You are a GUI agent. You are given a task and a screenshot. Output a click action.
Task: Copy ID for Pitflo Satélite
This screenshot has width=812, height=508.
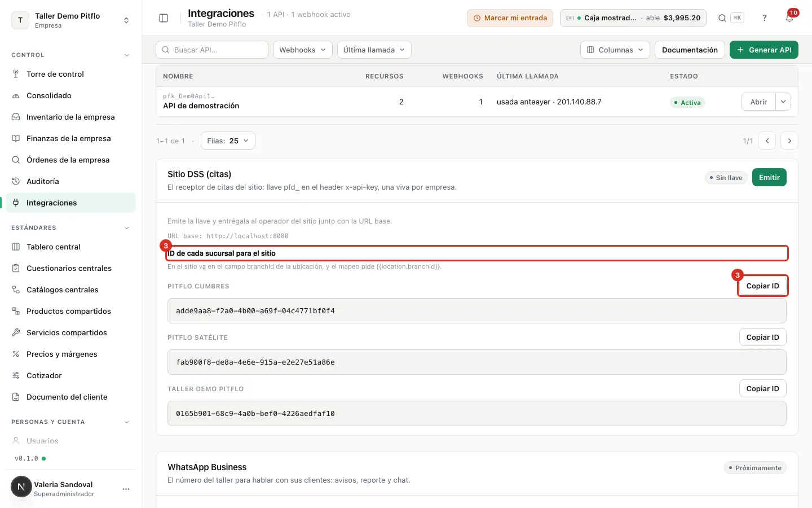(x=762, y=337)
